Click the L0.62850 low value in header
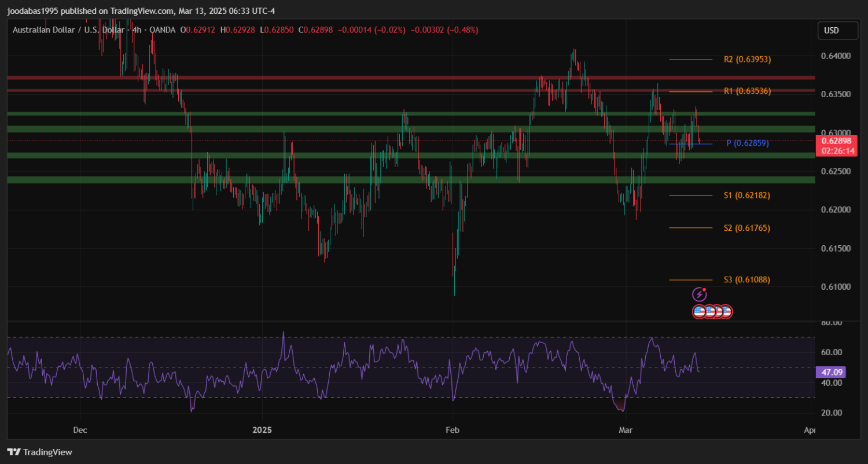 [277, 30]
